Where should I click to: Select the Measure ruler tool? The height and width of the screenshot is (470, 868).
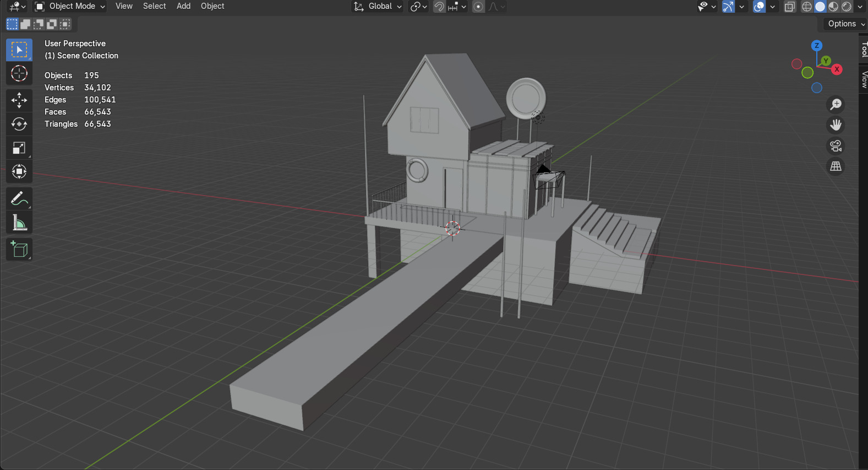click(x=19, y=223)
